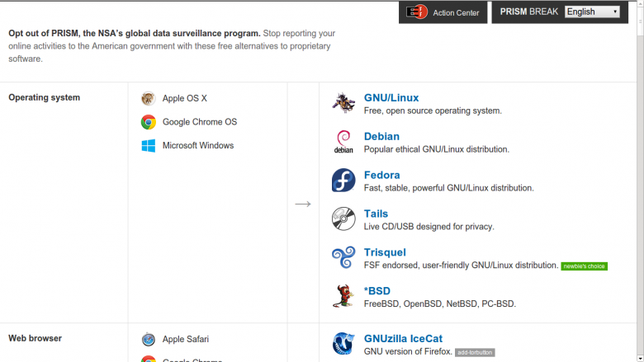Click "FSF endorsed, user-friendly GNU/Linux distribution." text
Image resolution: width=644 pixels, height=362 pixels.
point(462,266)
